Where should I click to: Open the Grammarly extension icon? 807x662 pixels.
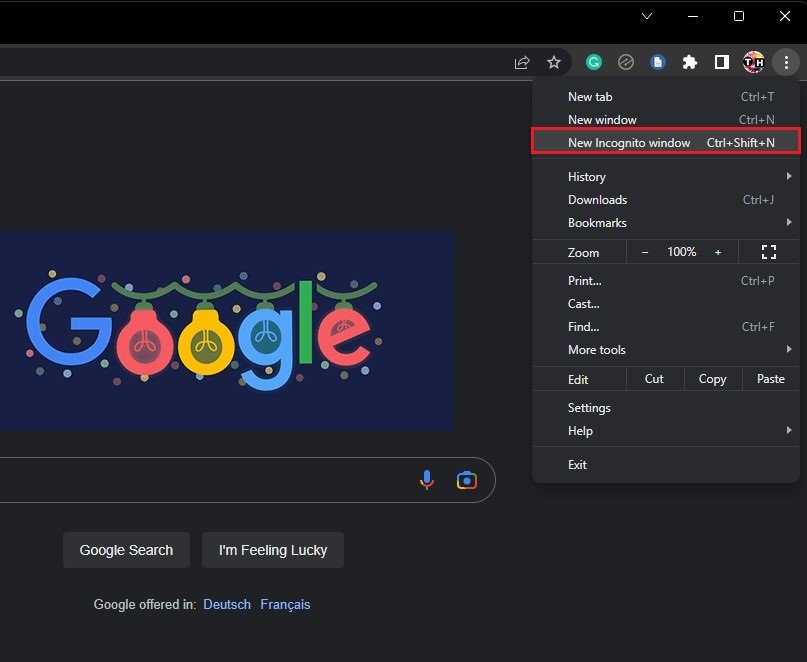click(594, 62)
